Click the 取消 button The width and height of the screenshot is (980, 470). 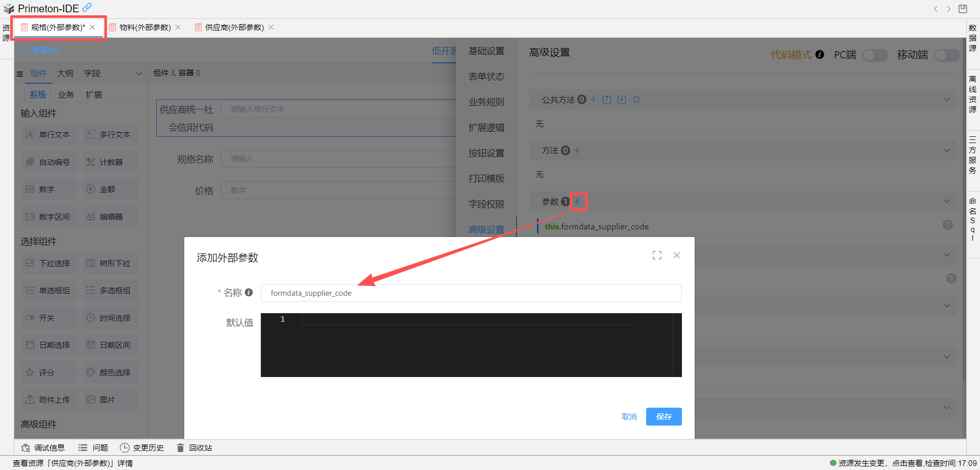(629, 417)
